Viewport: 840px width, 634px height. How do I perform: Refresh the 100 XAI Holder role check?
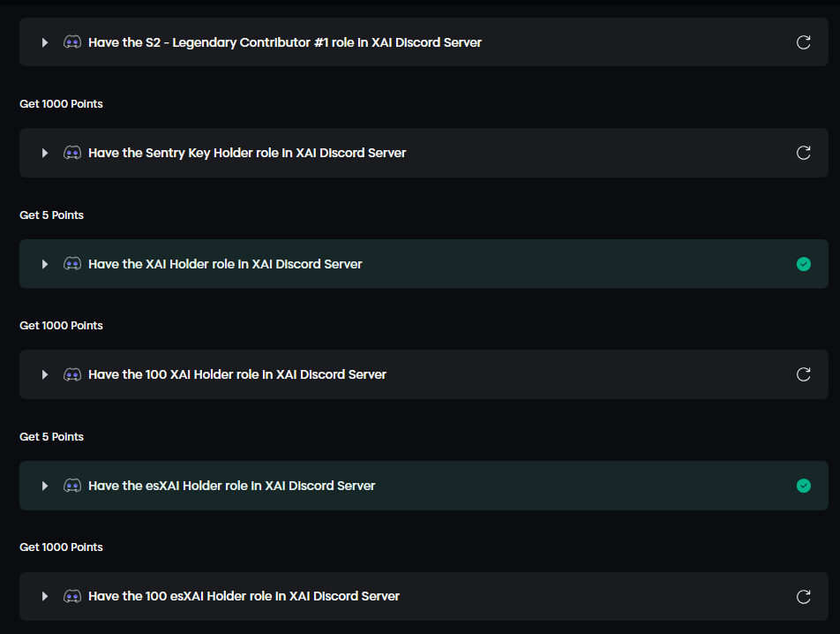(x=803, y=374)
